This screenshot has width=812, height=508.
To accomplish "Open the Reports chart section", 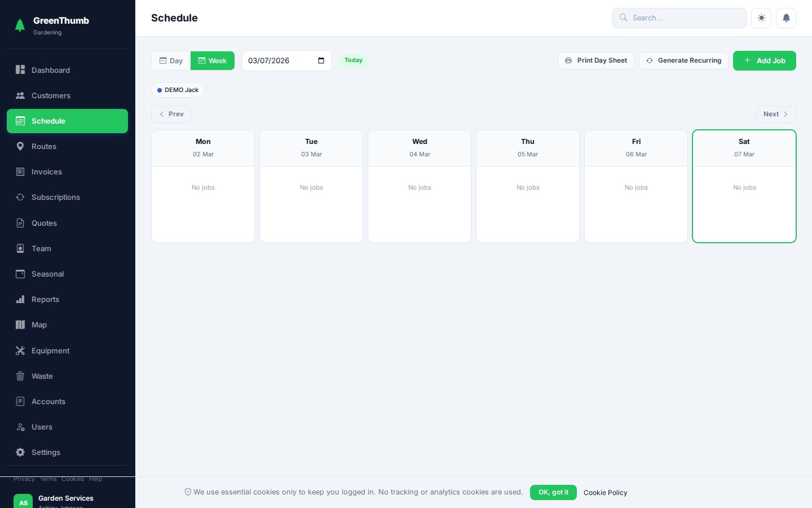I will (20, 299).
